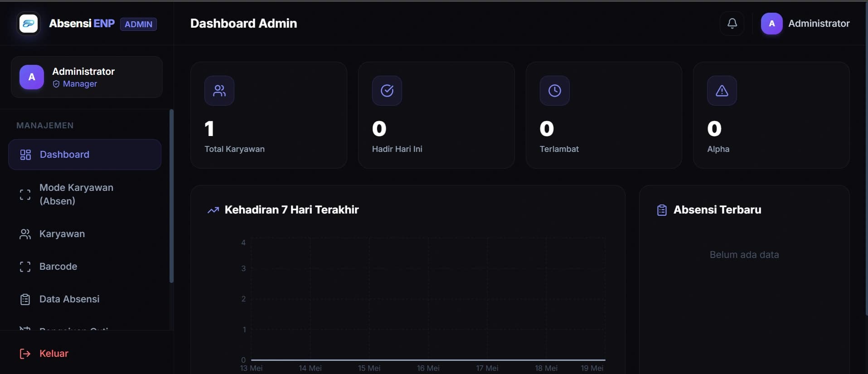Click the trend icon beside Kehadiran 7 Hari Terakhir

coord(213,210)
